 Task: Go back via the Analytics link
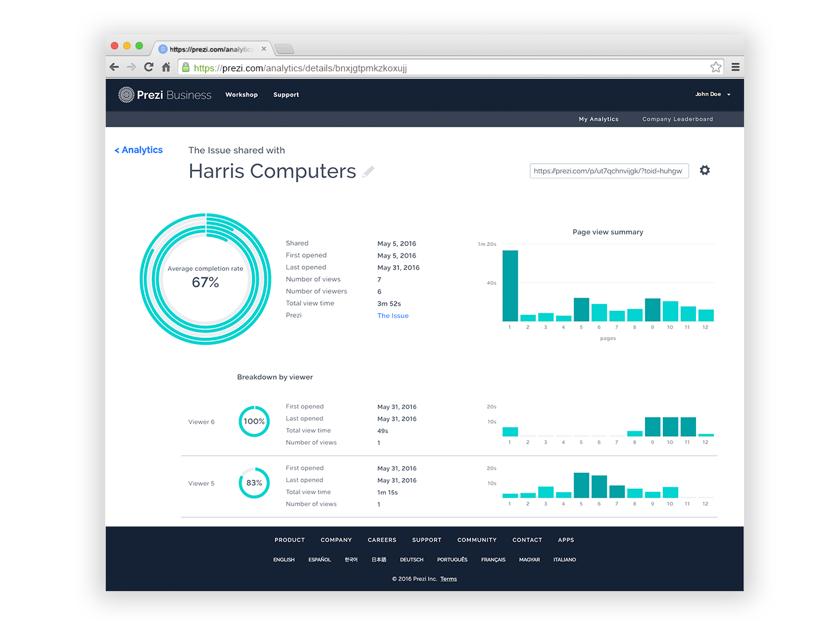(138, 149)
